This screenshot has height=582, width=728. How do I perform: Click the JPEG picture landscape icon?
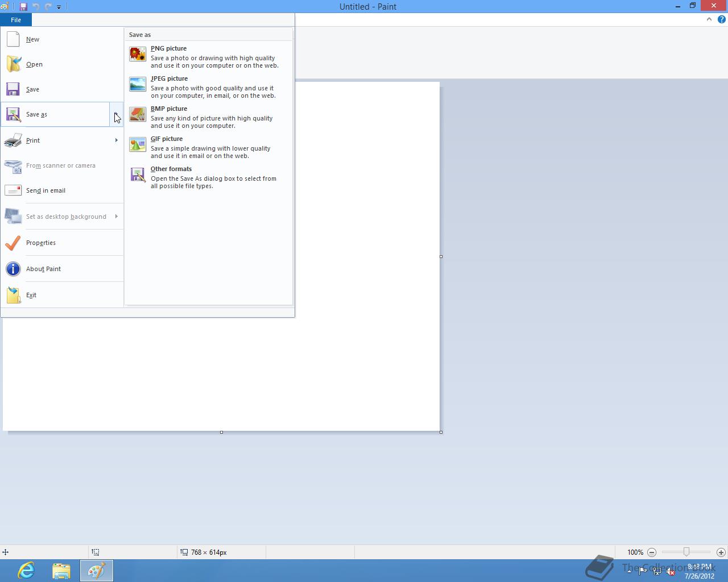[x=138, y=84]
